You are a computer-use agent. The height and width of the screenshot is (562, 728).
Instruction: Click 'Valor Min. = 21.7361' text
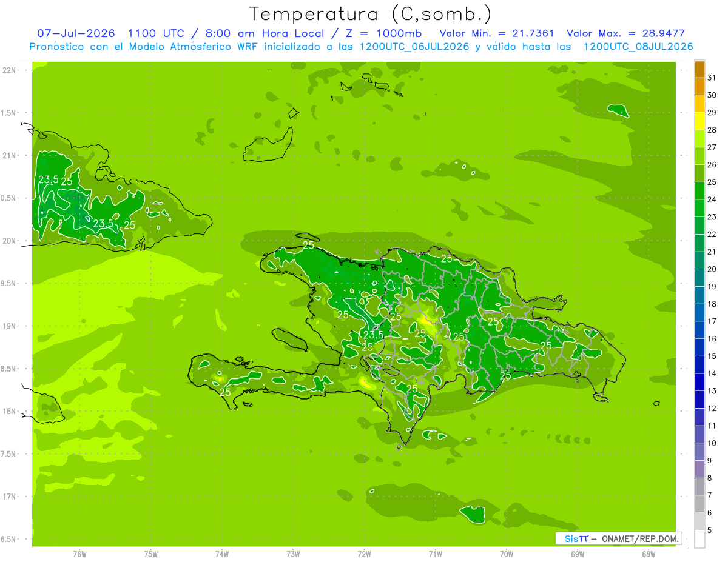point(498,33)
